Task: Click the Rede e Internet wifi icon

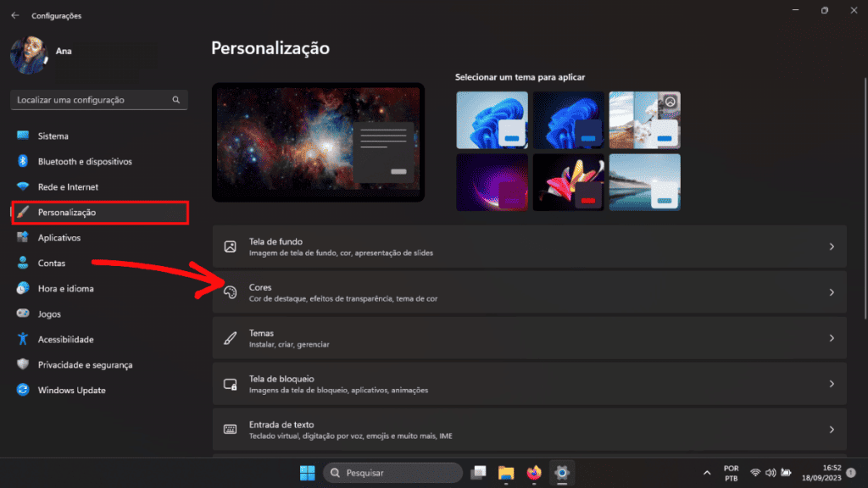Action: [23, 186]
